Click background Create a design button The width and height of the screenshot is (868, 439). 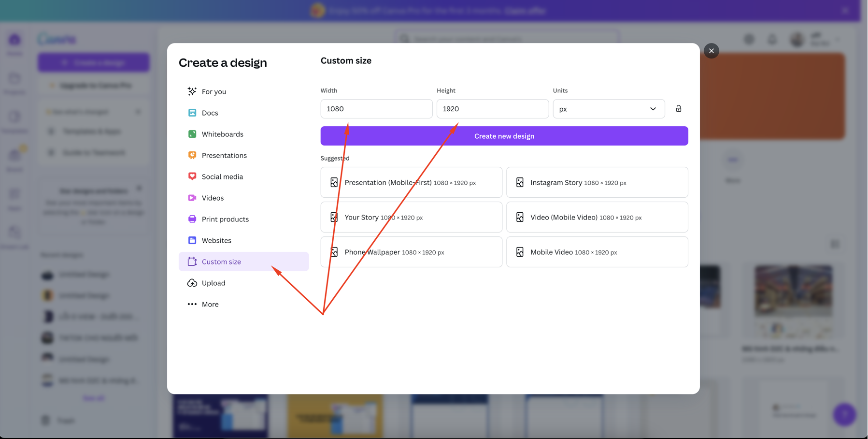pos(94,62)
